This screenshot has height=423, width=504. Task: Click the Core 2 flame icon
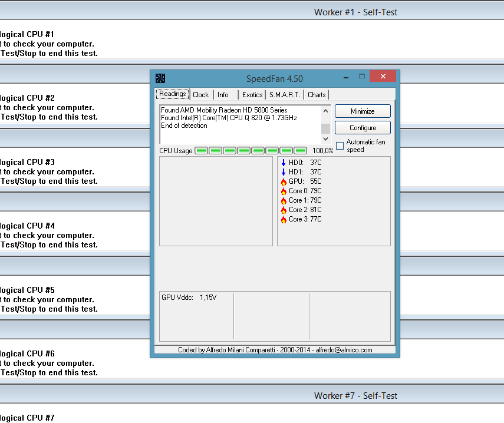click(284, 210)
